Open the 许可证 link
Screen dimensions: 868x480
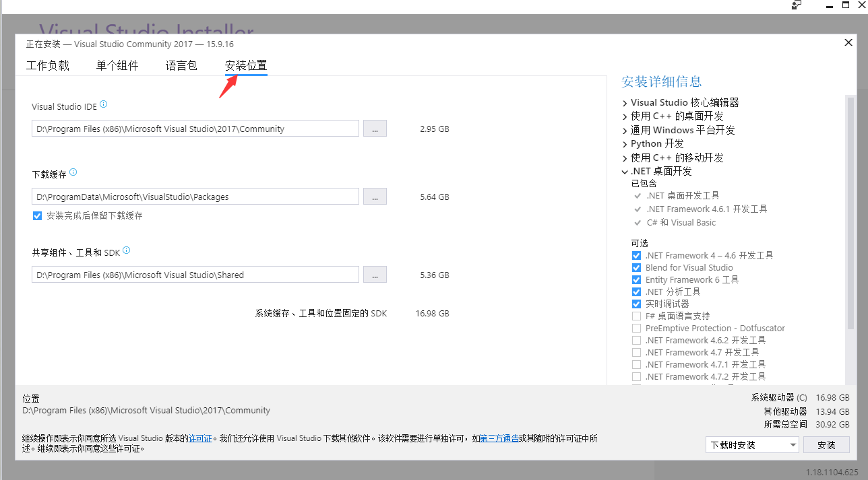pos(201,438)
